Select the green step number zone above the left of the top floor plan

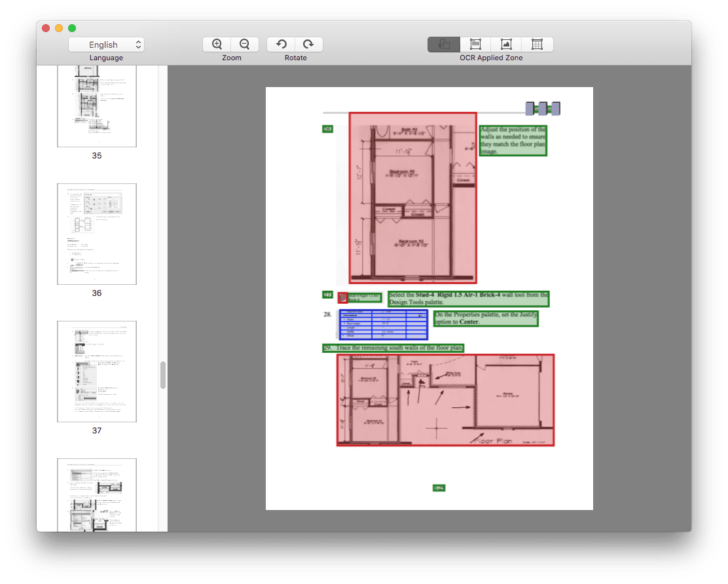pyautogui.click(x=327, y=129)
